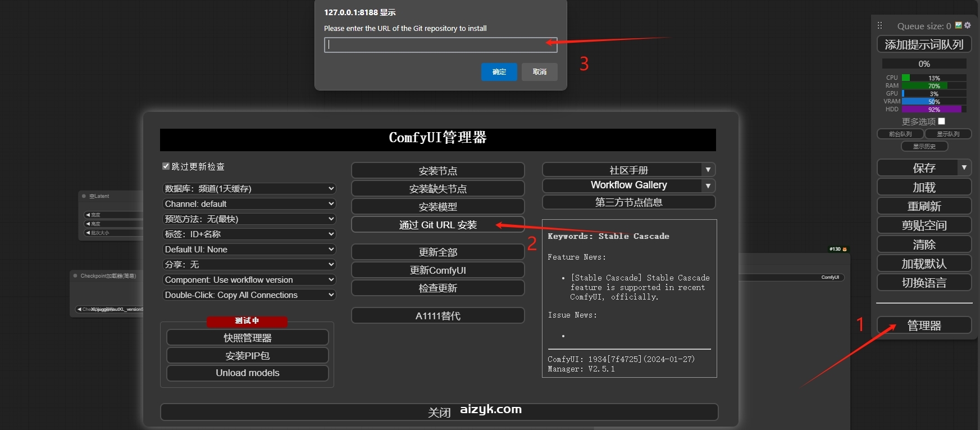Open the 社区手册 menu button
This screenshot has width=980, height=430.
pyautogui.click(x=622, y=170)
